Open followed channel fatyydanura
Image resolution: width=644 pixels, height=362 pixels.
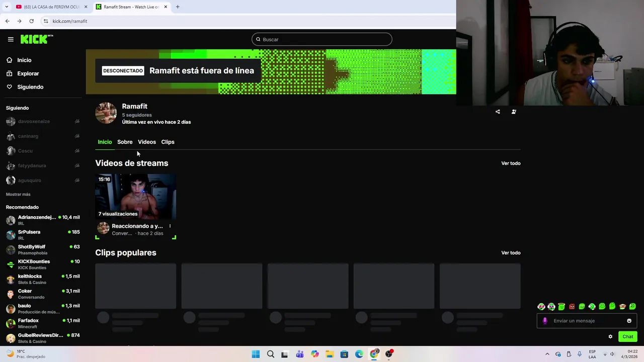pyautogui.click(x=43, y=165)
